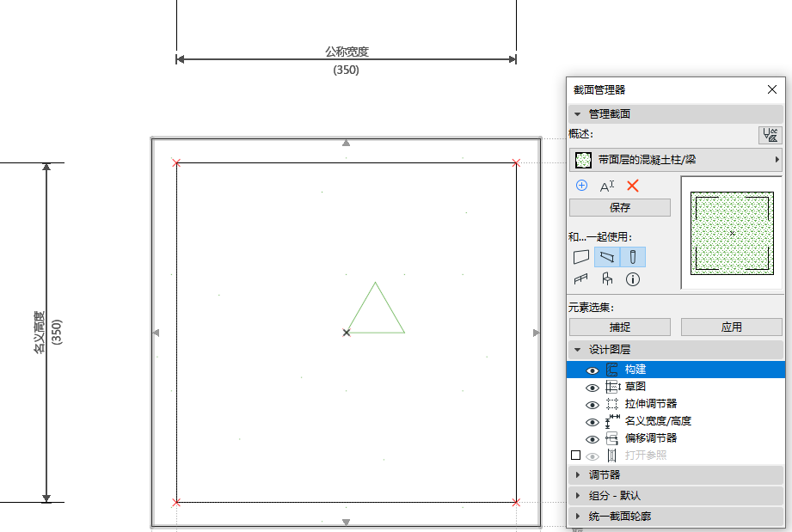Screen dimensions: 792x532
Task: Click the right stretch arrow on the profile frame
Action: pos(537,333)
